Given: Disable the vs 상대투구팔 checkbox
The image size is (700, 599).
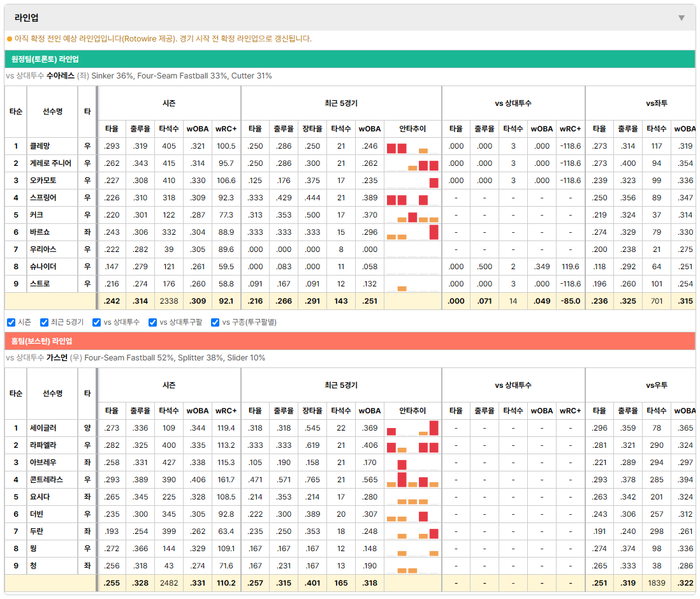Looking at the screenshot, I should point(152,323).
